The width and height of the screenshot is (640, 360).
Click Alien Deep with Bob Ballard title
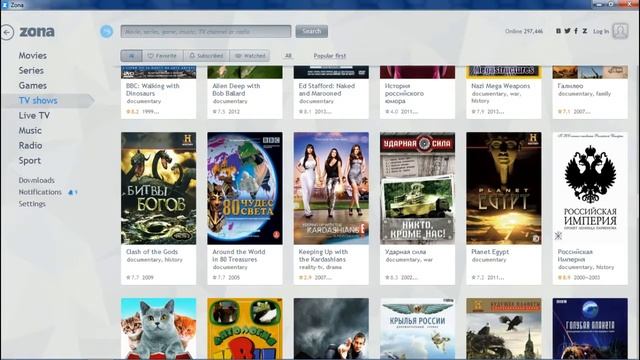coord(236,90)
